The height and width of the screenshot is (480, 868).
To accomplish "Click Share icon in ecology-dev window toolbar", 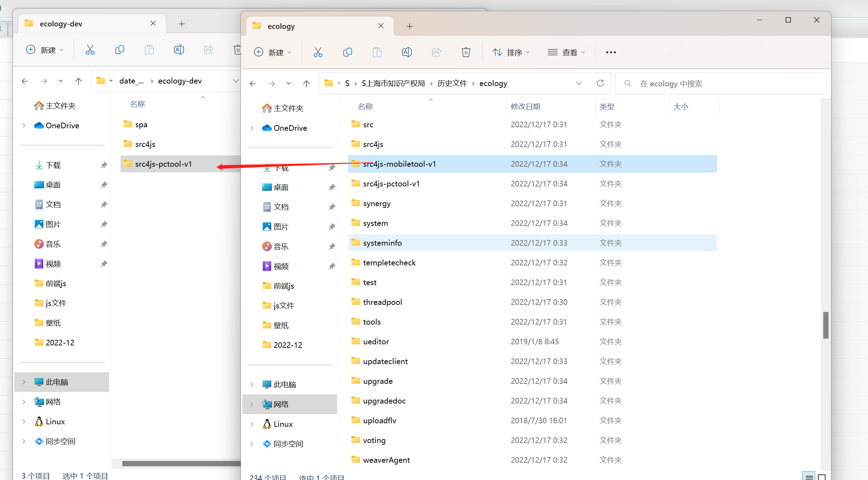I will (208, 50).
